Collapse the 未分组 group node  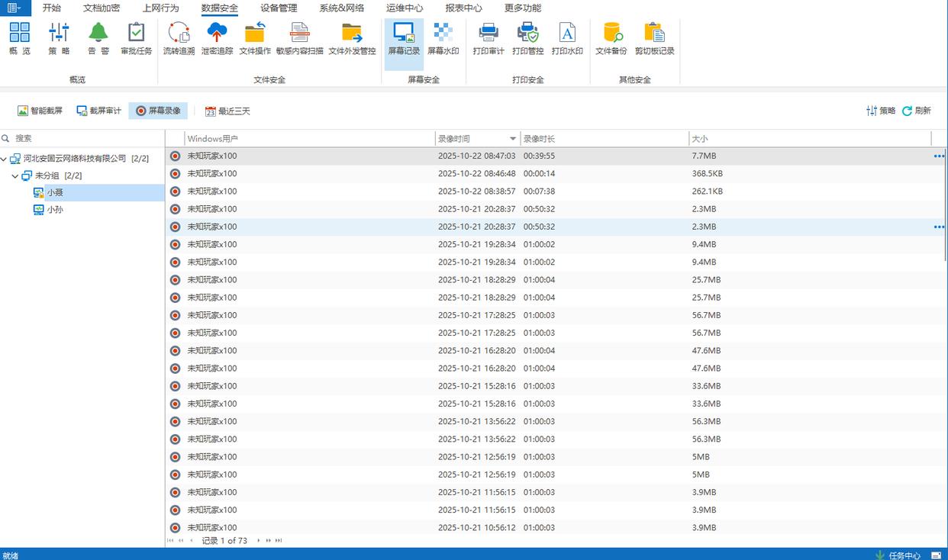[x=15, y=176]
